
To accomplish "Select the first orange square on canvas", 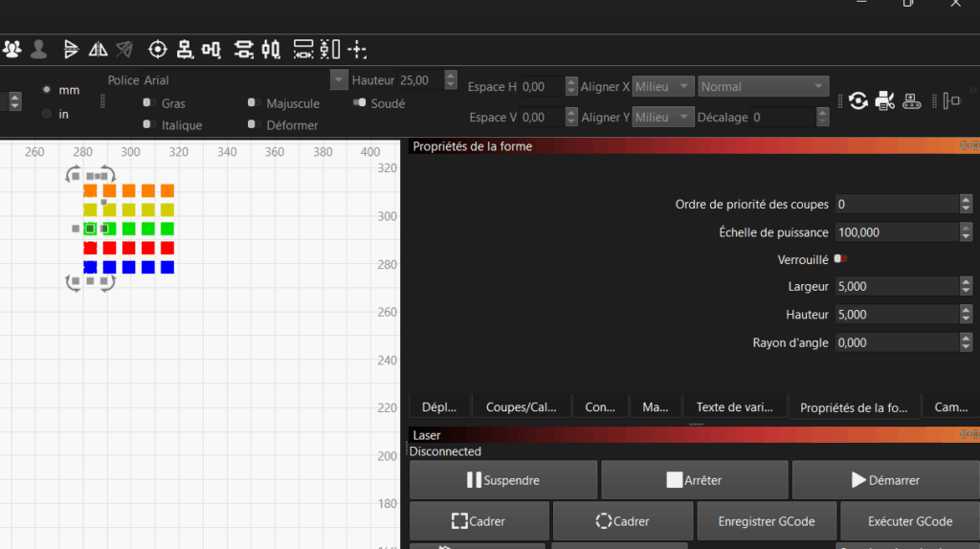I will pos(90,190).
